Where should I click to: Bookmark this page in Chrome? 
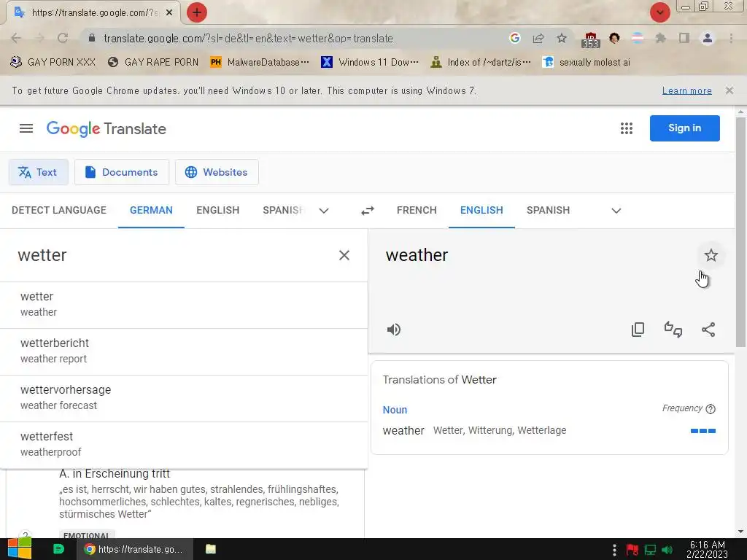click(562, 38)
